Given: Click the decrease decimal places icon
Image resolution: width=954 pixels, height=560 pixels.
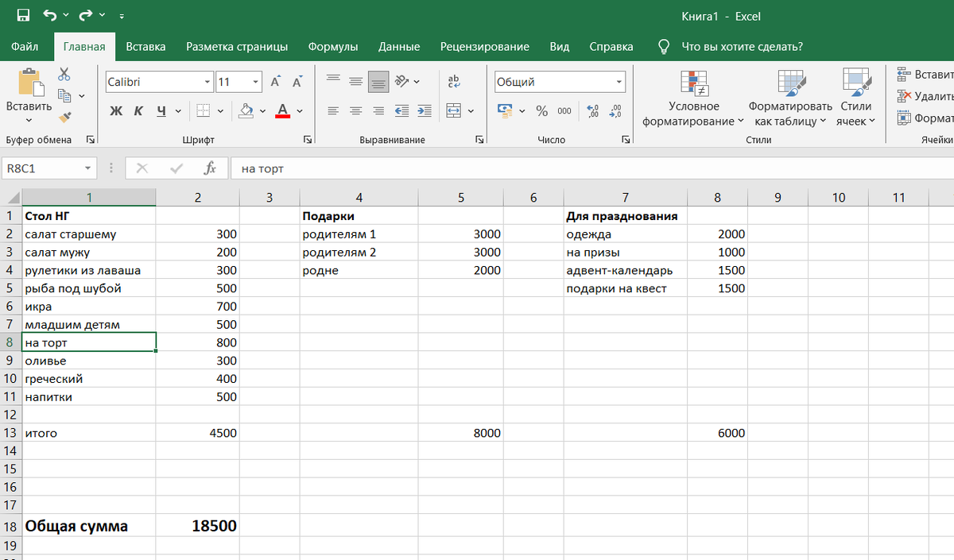Looking at the screenshot, I should (615, 110).
